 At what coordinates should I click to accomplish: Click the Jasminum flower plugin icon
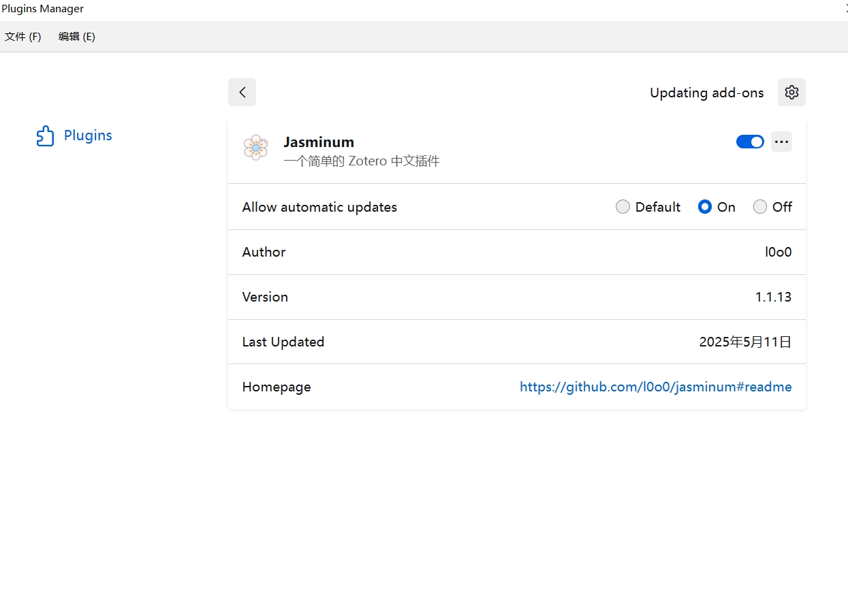[x=255, y=148]
